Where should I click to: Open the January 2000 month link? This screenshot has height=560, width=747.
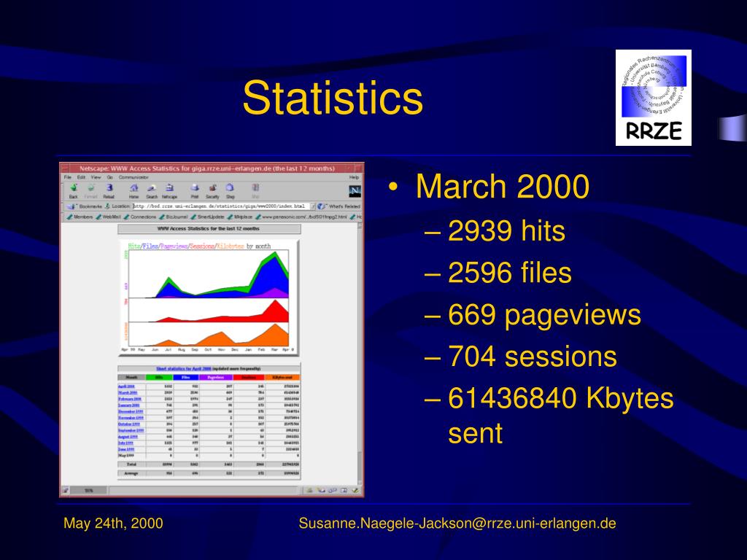point(128,405)
